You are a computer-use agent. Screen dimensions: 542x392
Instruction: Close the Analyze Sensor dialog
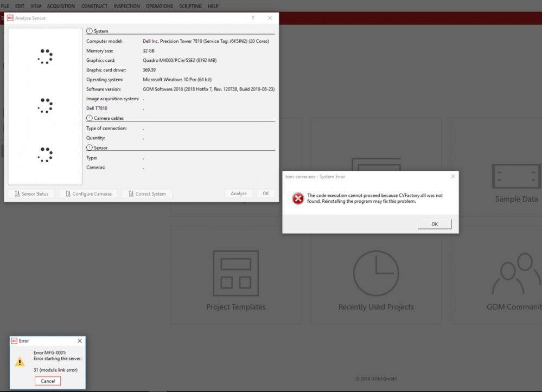270,18
